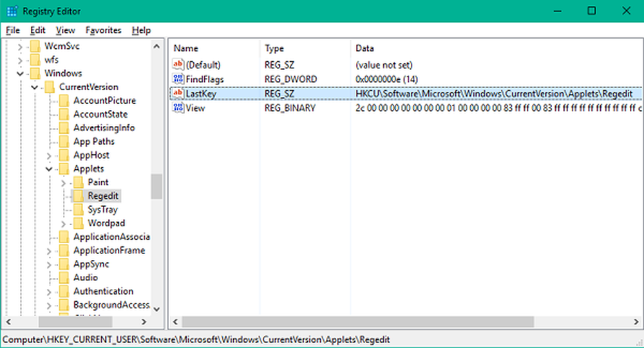Click the SysTray folder icon
The height and width of the screenshot is (348, 644).
pyautogui.click(x=79, y=210)
